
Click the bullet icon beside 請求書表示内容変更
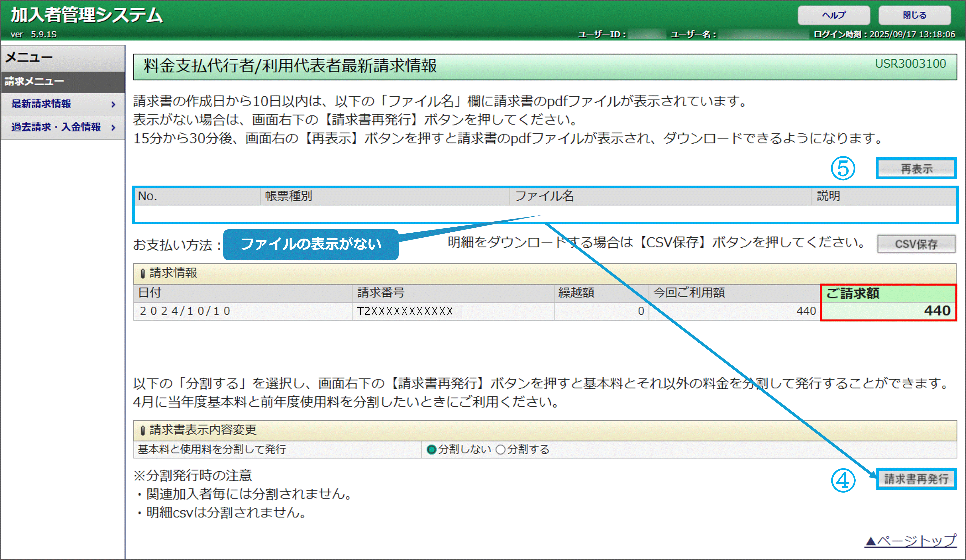pos(143,431)
